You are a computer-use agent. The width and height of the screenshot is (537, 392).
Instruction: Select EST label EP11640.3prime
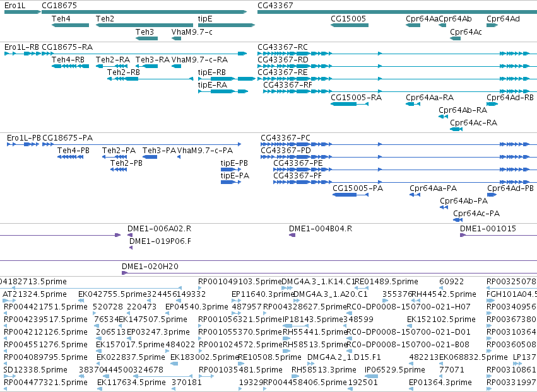pos(263,294)
